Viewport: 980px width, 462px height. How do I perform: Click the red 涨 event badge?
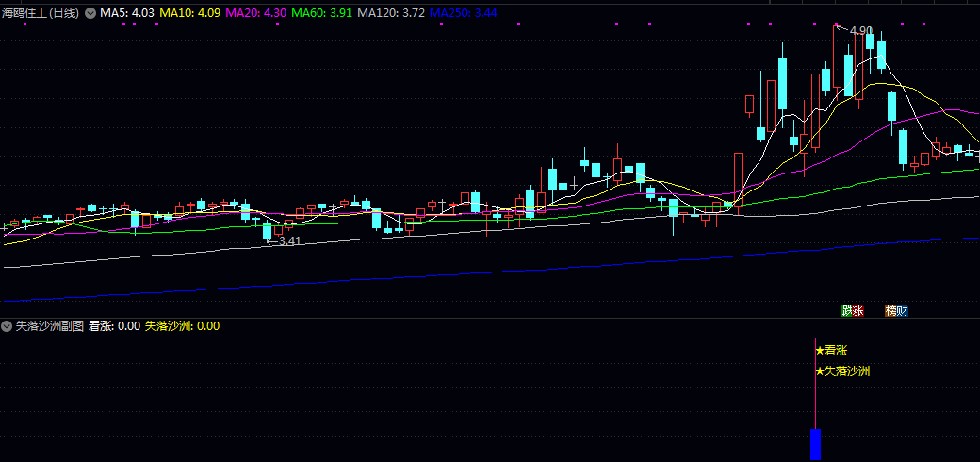coord(858,310)
